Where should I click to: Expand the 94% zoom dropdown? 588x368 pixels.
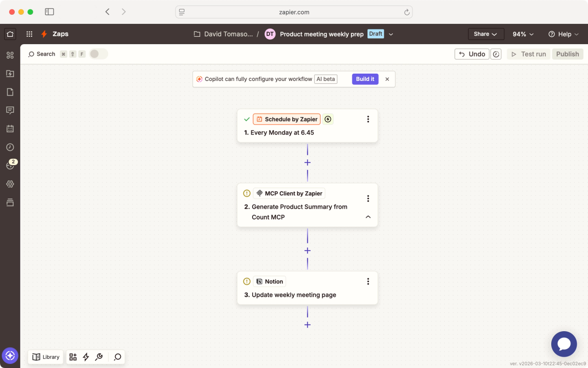pyautogui.click(x=523, y=34)
